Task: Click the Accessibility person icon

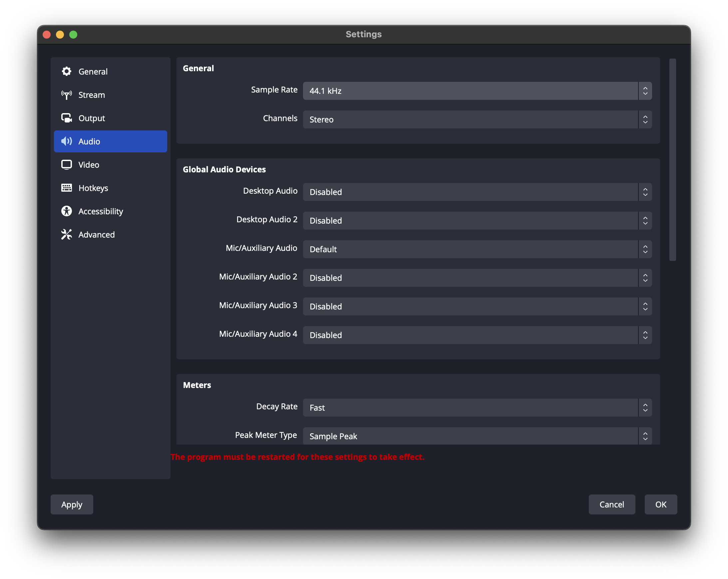Action: pos(67,211)
